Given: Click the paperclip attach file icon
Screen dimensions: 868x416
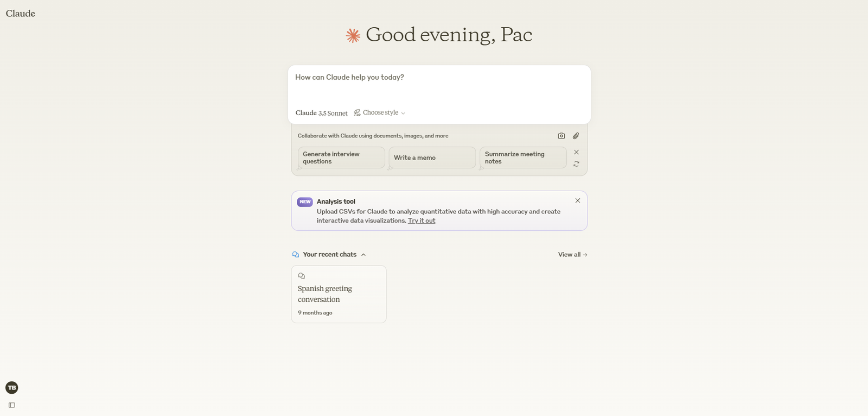Looking at the screenshot, I should pyautogui.click(x=576, y=136).
